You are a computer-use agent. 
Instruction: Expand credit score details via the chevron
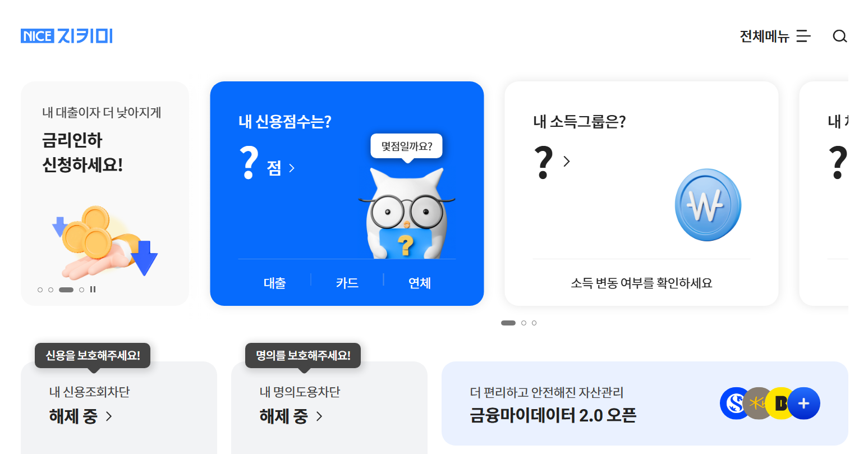point(291,167)
